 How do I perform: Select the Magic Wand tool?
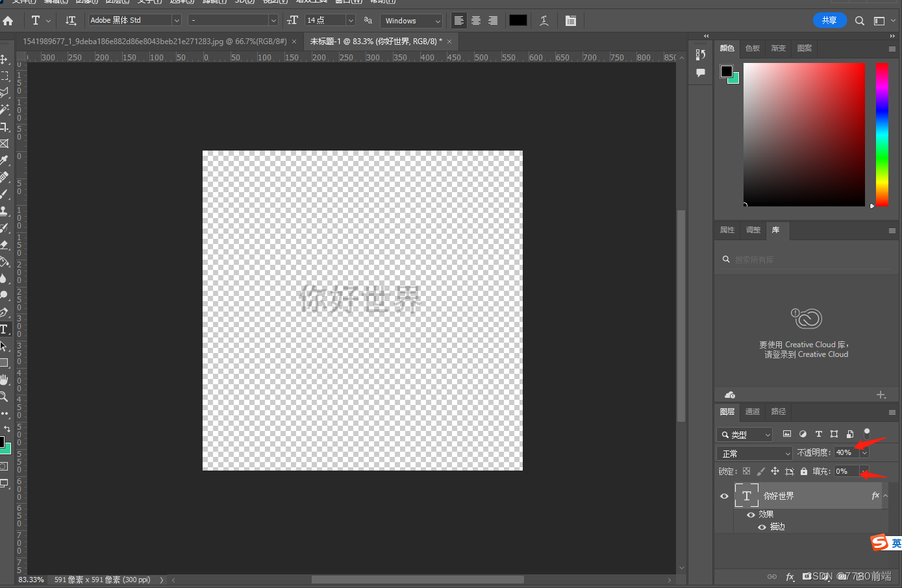[5, 110]
